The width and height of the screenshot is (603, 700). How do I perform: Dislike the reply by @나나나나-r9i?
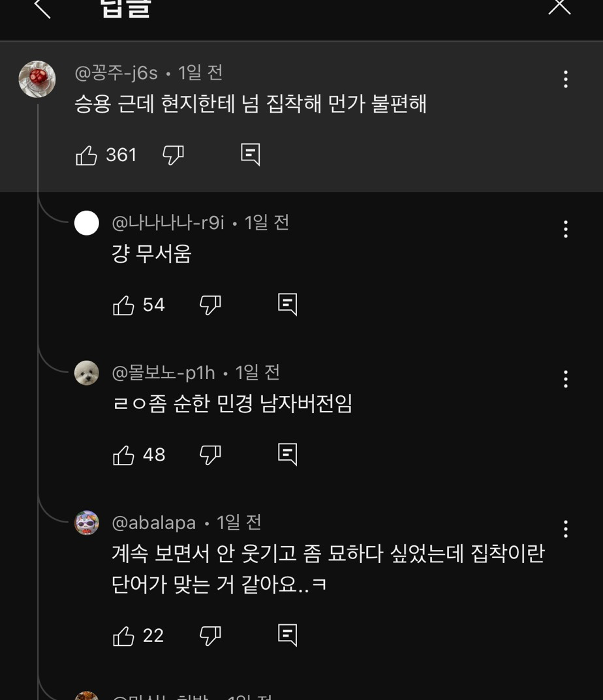[x=210, y=305]
